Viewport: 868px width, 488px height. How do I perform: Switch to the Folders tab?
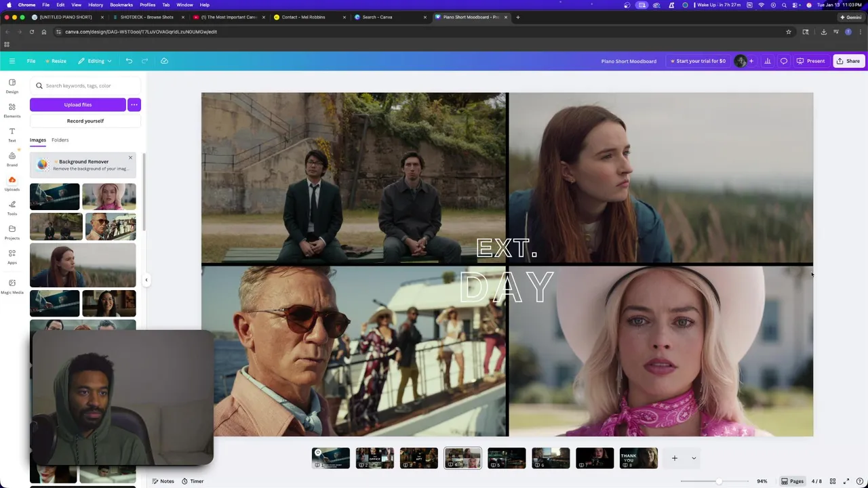tap(60, 140)
